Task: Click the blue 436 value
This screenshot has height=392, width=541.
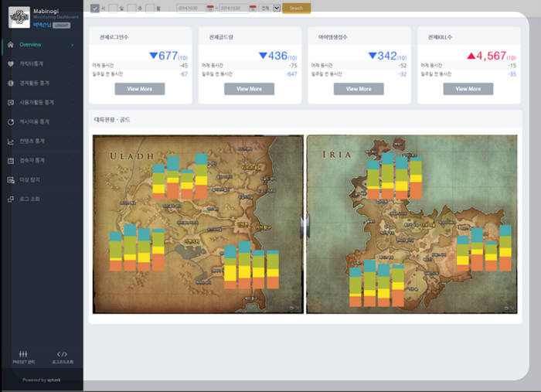Action: (277, 56)
